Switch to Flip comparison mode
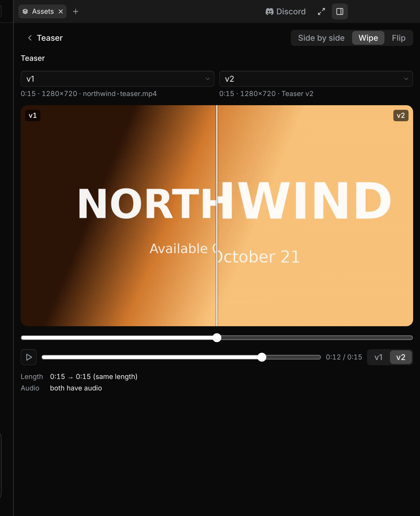 click(399, 38)
